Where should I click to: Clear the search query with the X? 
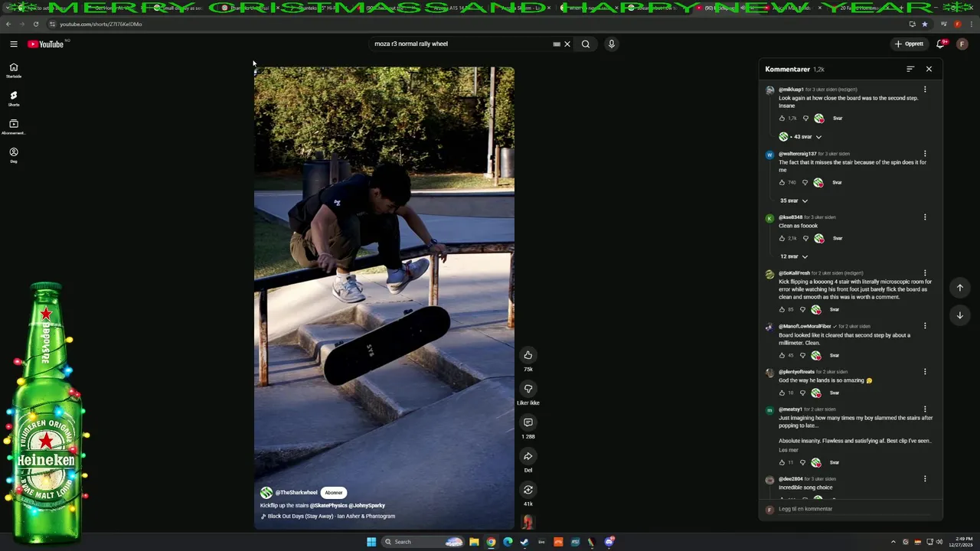pyautogui.click(x=567, y=44)
